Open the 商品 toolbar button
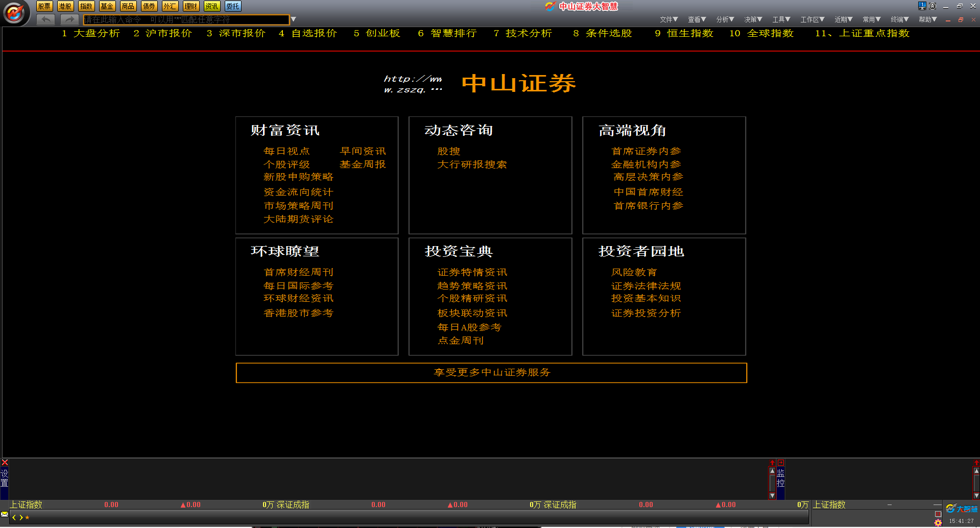Image resolution: width=980 pixels, height=528 pixels. pos(128,6)
